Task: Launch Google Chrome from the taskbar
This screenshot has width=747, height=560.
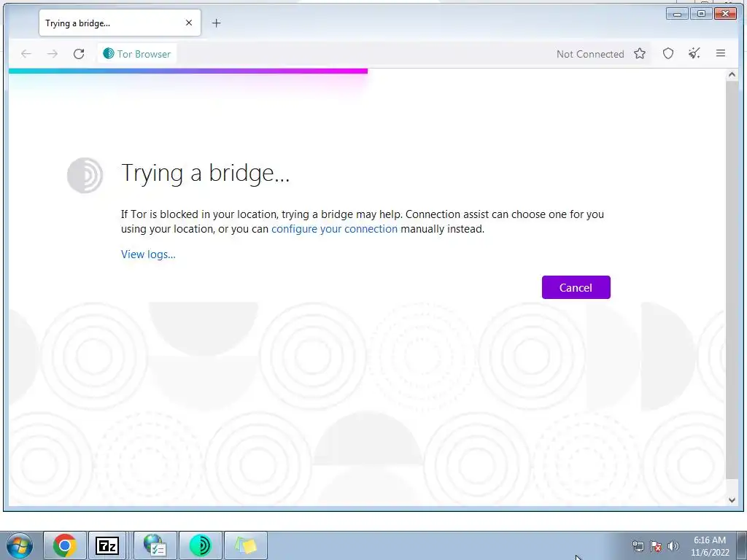Action: [x=65, y=545]
